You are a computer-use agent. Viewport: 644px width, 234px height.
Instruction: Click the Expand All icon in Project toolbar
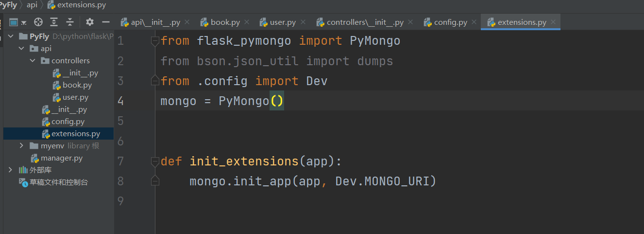point(54,22)
